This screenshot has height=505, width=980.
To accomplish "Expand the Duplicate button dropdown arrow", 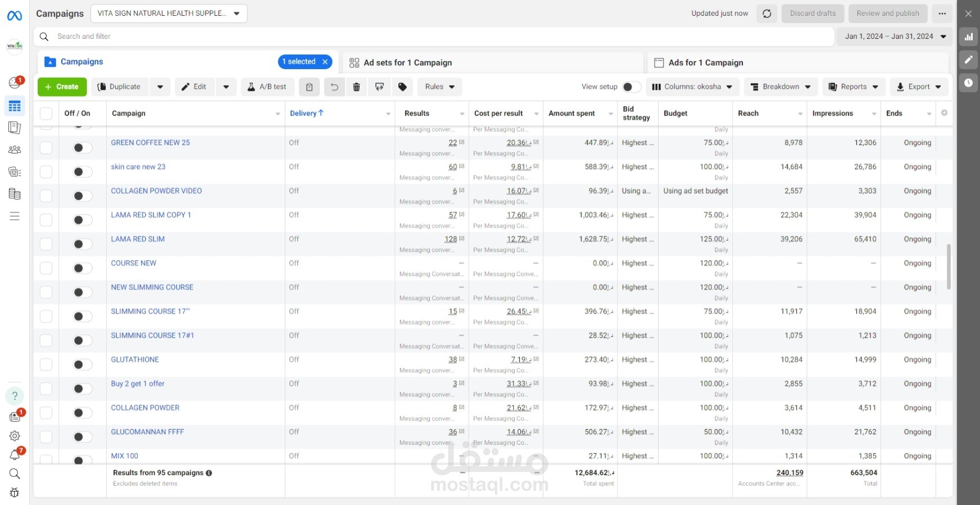I will pos(160,87).
